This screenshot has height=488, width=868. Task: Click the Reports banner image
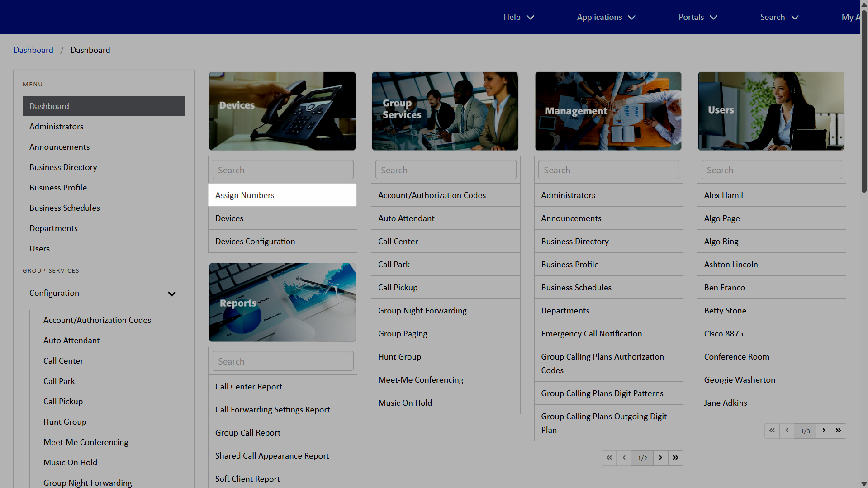pos(282,302)
